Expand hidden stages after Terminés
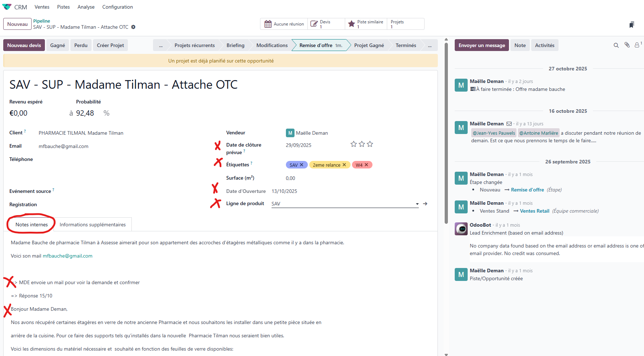Viewport: 644px width, 356px height. tap(430, 46)
